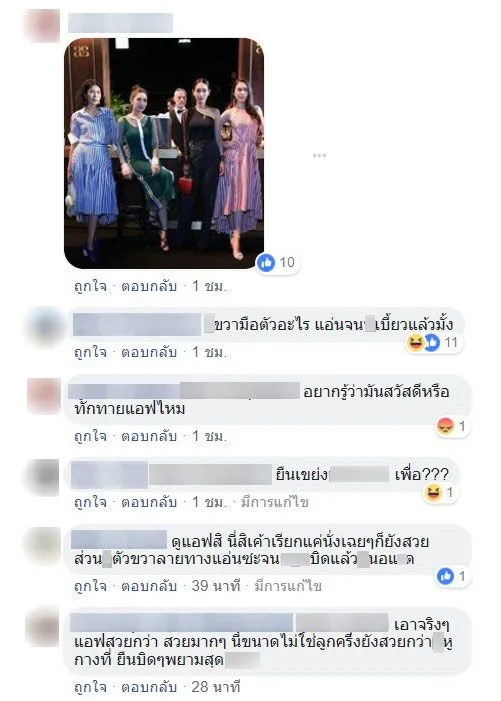Click ตอบกลับ under the อยากรู้ว่ามันสวัสดี comment
501x701 pixels.
(149, 436)
